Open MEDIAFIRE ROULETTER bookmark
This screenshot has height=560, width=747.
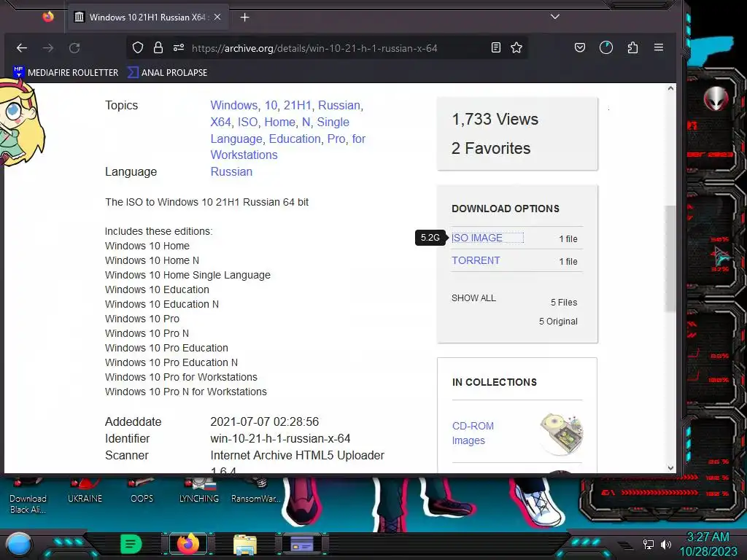(66, 72)
